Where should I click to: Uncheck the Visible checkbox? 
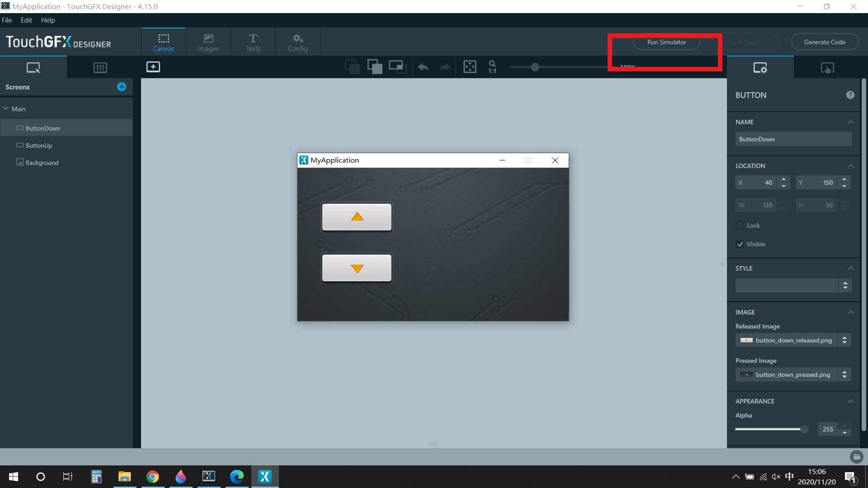pos(740,244)
